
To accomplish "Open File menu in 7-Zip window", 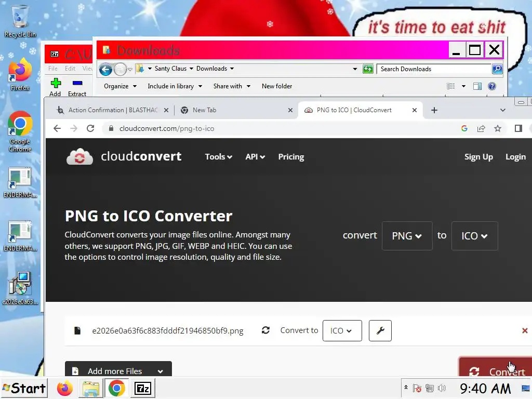I will click(x=52, y=68).
